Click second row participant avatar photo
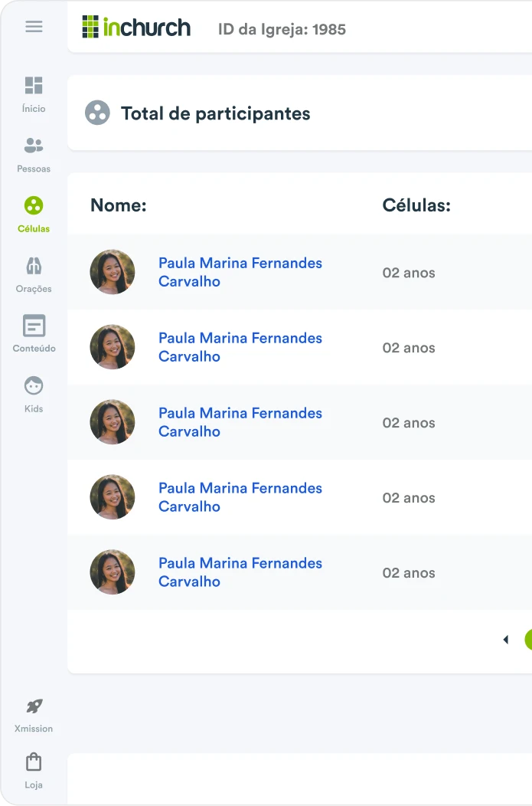This screenshot has width=532, height=806. 113,347
